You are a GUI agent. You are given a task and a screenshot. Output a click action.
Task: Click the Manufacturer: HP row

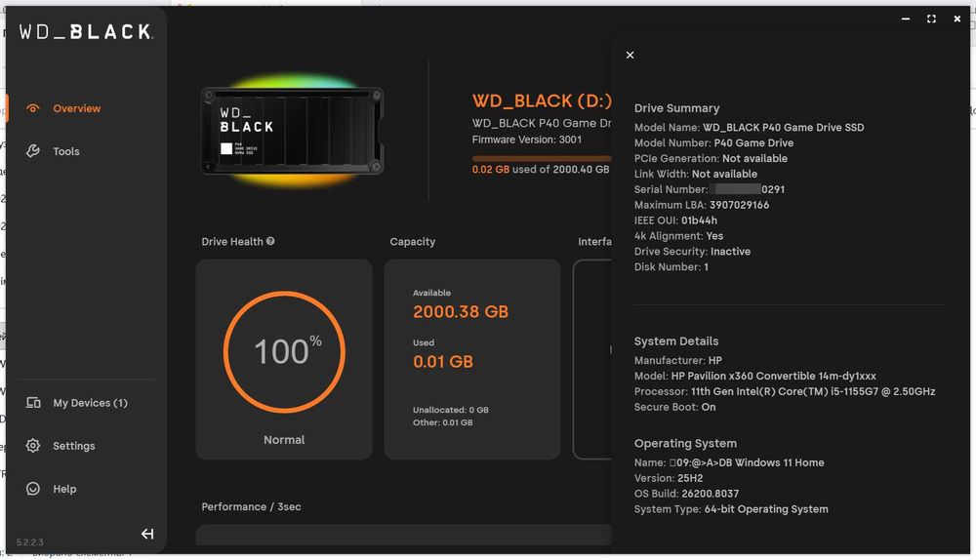[x=678, y=360]
